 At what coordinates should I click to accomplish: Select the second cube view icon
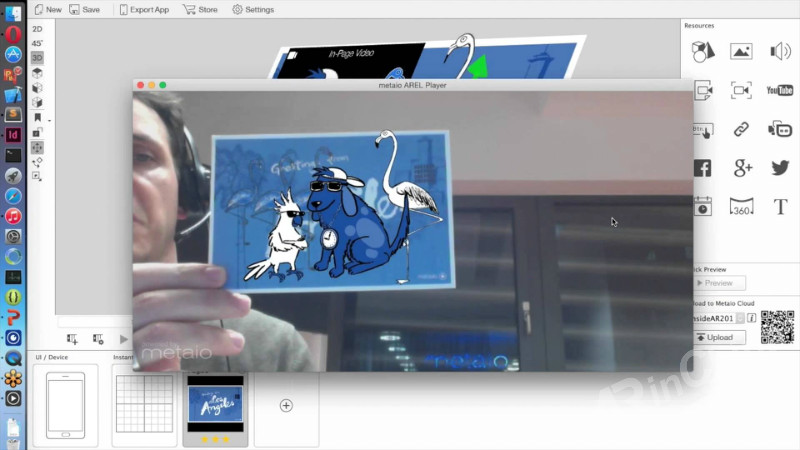pyautogui.click(x=37, y=88)
